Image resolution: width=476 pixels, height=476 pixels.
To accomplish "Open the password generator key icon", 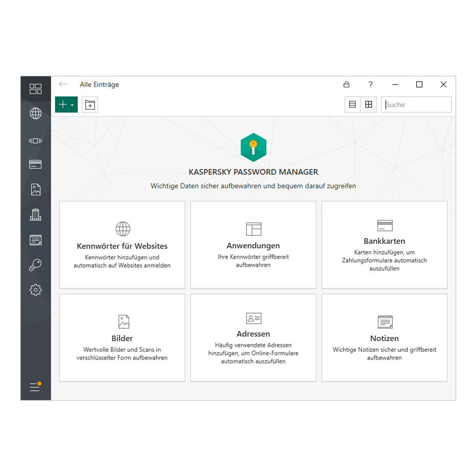I will (35, 265).
